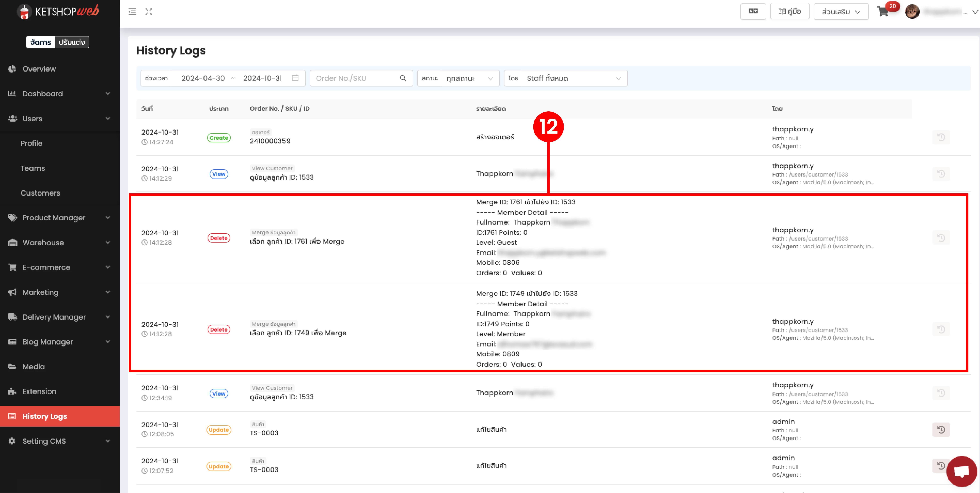Image resolution: width=980 pixels, height=493 pixels.
Task: Open the user avatar profile menu
Action: [x=912, y=12]
